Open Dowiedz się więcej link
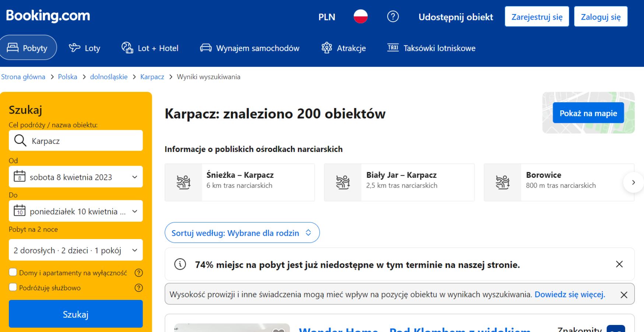The image size is (644, 332). click(x=570, y=294)
